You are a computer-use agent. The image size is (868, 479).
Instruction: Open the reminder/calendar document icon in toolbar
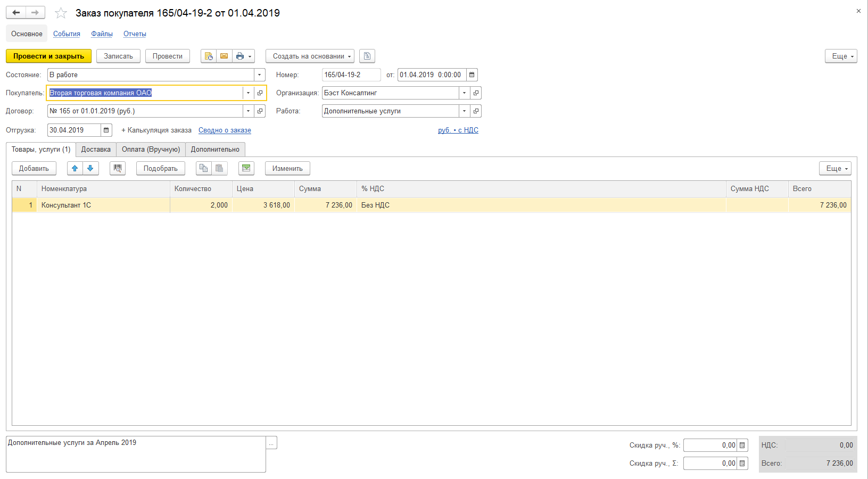point(209,56)
